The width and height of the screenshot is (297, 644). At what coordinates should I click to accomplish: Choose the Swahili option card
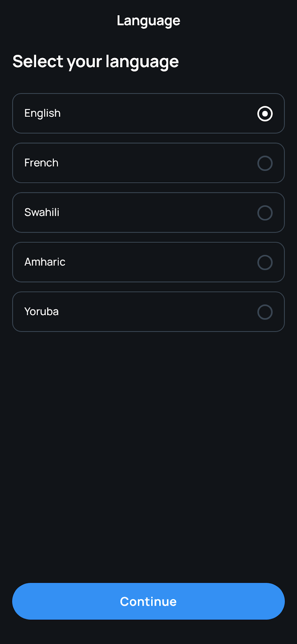[148, 212]
